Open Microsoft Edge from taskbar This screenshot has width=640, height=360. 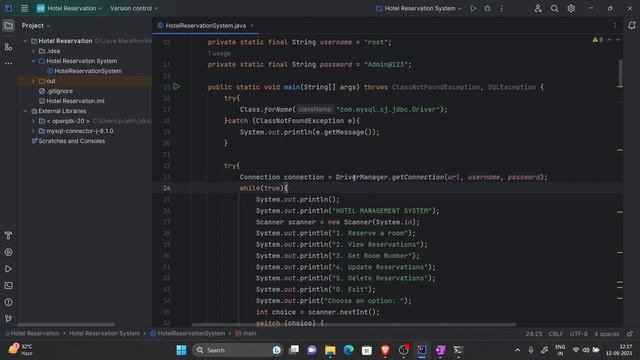348,350
